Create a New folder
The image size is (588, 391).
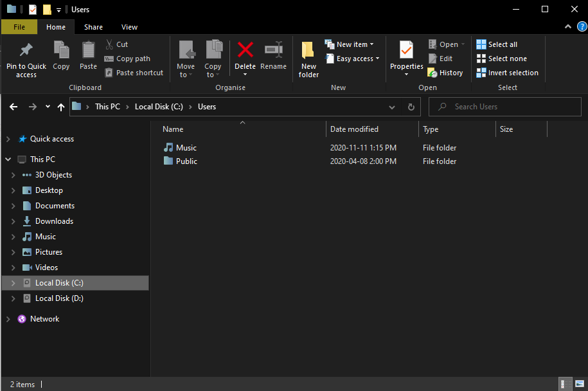coord(308,59)
